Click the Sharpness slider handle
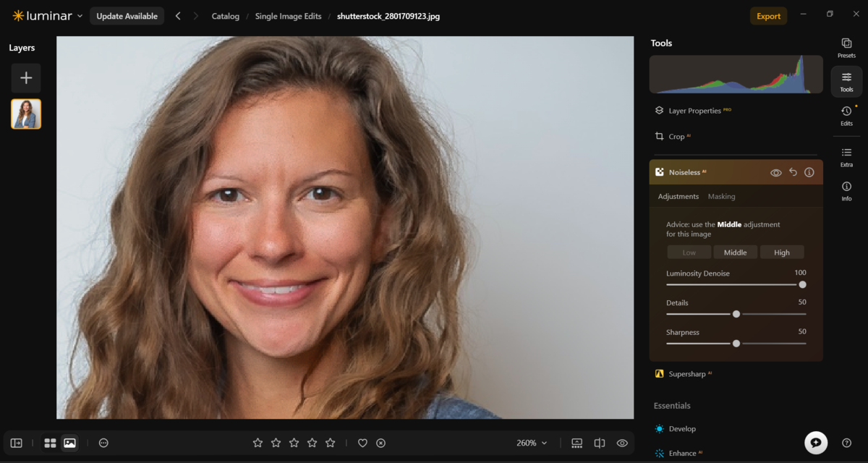 pyautogui.click(x=736, y=344)
